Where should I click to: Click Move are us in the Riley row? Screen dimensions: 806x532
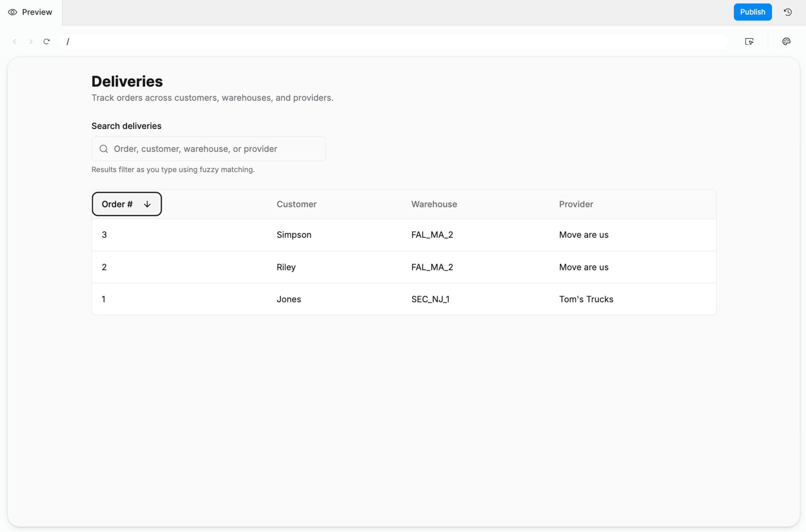tap(583, 267)
